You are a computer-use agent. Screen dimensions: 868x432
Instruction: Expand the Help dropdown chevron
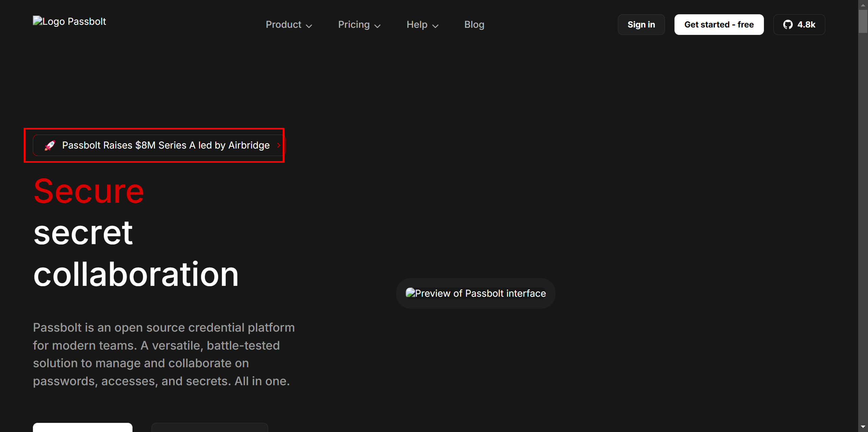click(x=436, y=26)
